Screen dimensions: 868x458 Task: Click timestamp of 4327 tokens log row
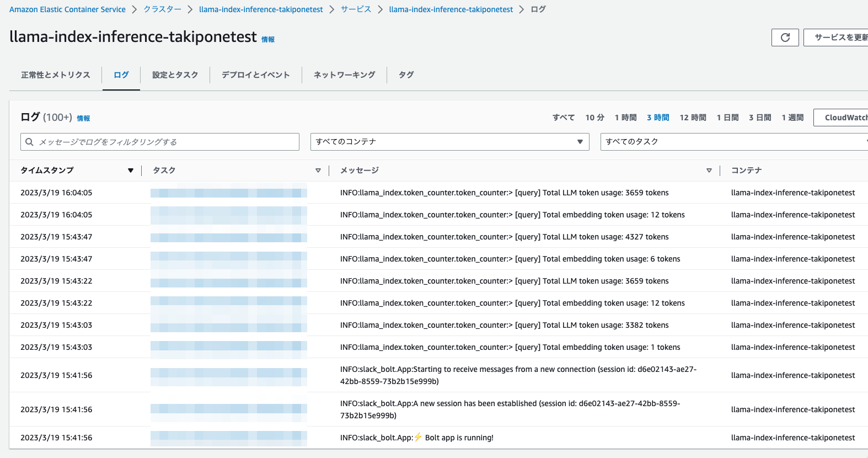coord(56,237)
